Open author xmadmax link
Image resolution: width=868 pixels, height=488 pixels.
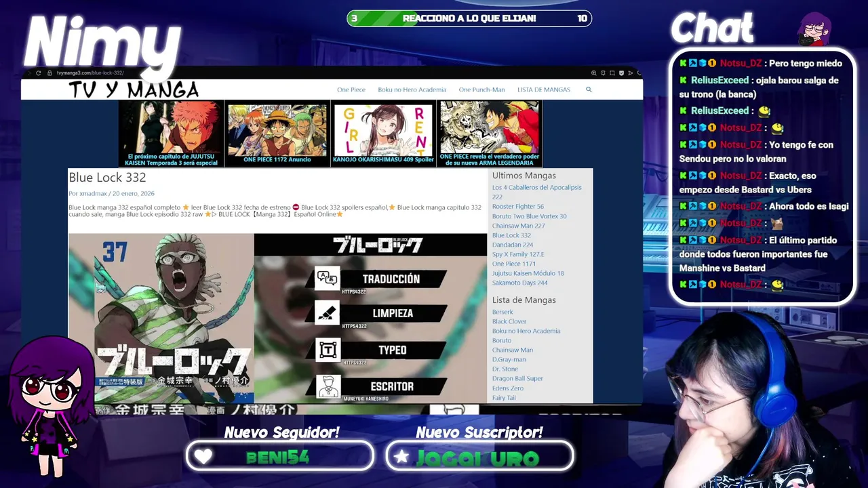[94, 194]
